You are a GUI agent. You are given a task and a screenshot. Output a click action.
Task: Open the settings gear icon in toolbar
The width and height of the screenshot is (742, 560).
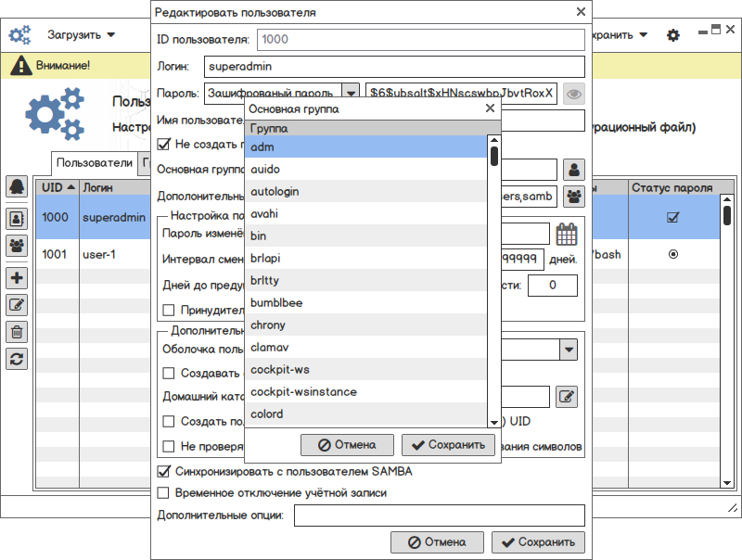(x=673, y=35)
